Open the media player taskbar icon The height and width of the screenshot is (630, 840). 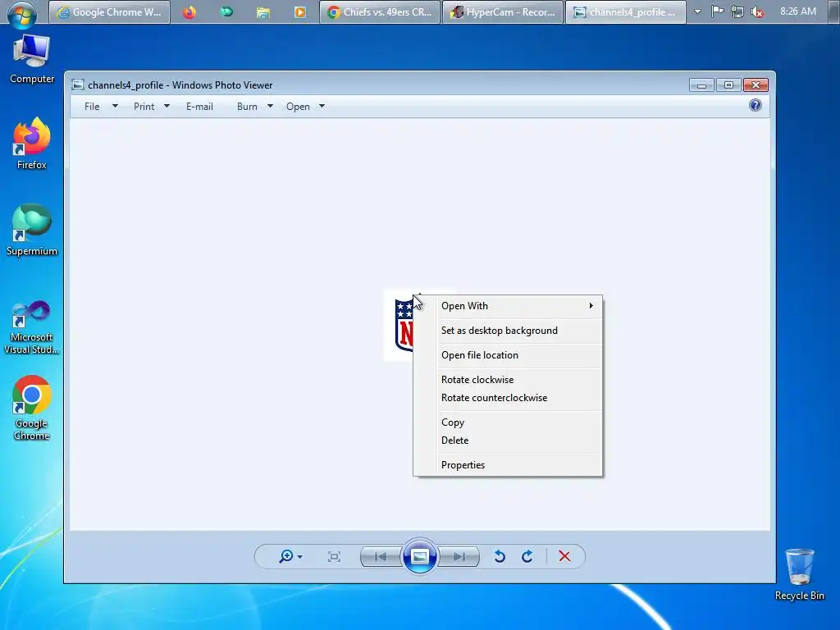click(x=300, y=12)
